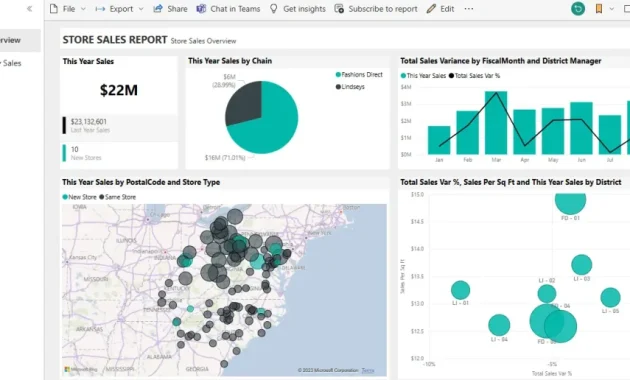
Task: Toggle New Store legend on map
Action: click(x=79, y=197)
